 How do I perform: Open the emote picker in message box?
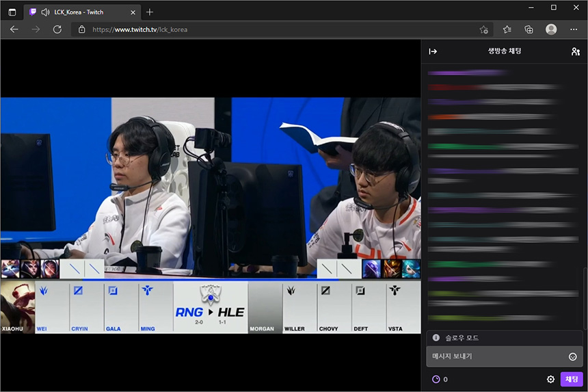point(573,356)
